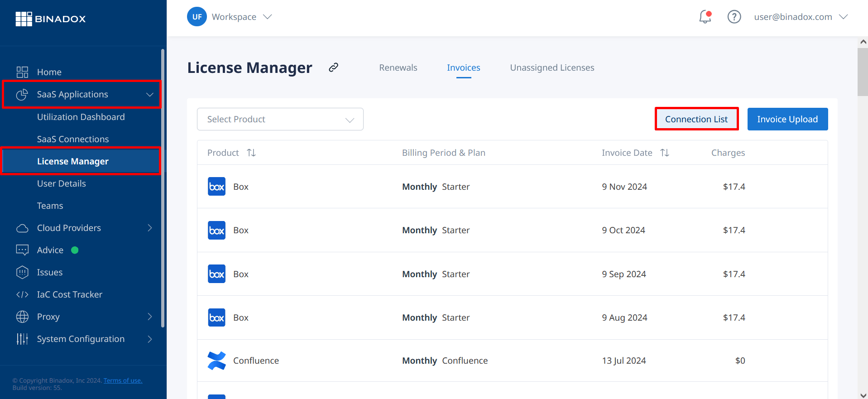Click Connection List button
868x399 pixels.
(696, 119)
